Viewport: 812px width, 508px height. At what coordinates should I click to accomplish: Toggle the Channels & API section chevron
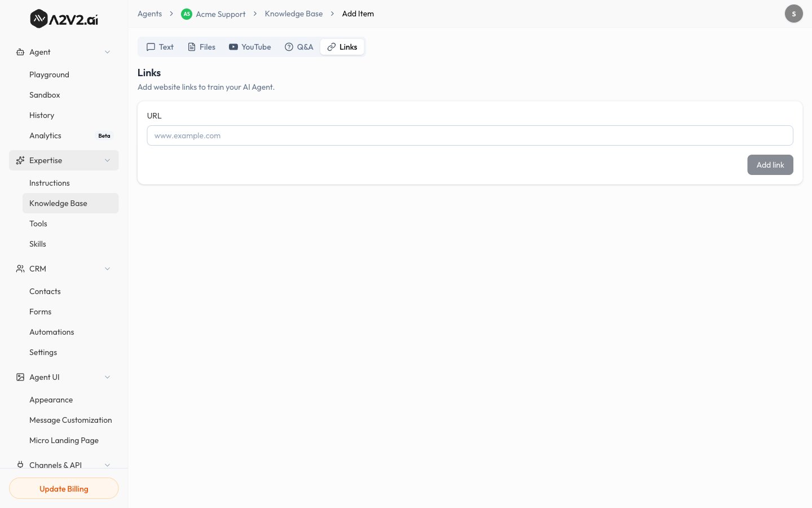(107, 465)
